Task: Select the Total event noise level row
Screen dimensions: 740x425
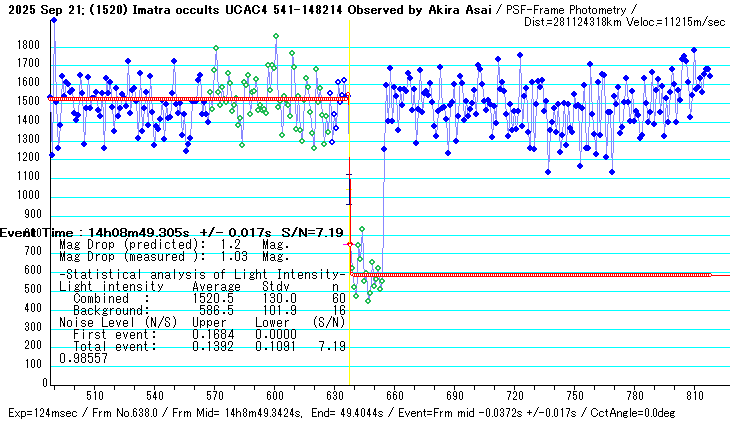Action: pyautogui.click(x=202, y=346)
